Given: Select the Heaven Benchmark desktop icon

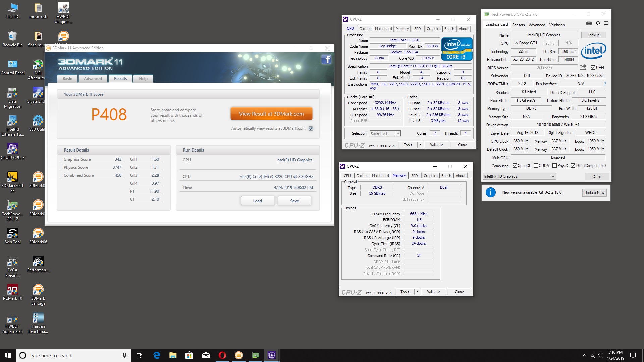Looking at the screenshot, I should click(x=38, y=323).
